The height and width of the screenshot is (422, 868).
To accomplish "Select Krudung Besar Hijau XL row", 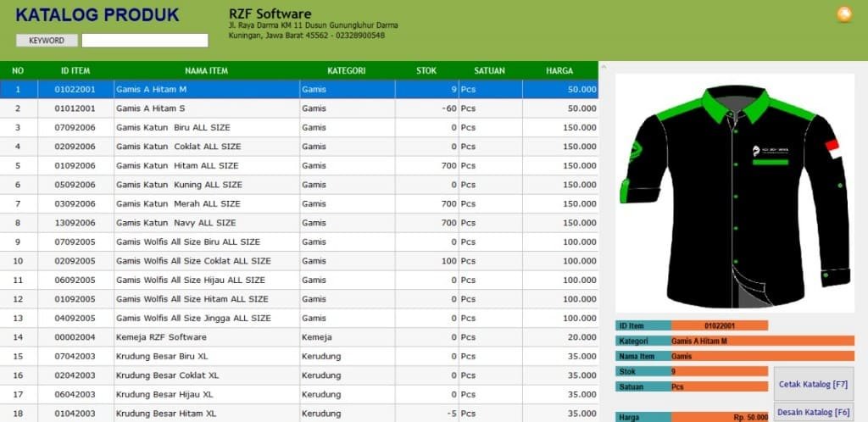I will 299,394.
